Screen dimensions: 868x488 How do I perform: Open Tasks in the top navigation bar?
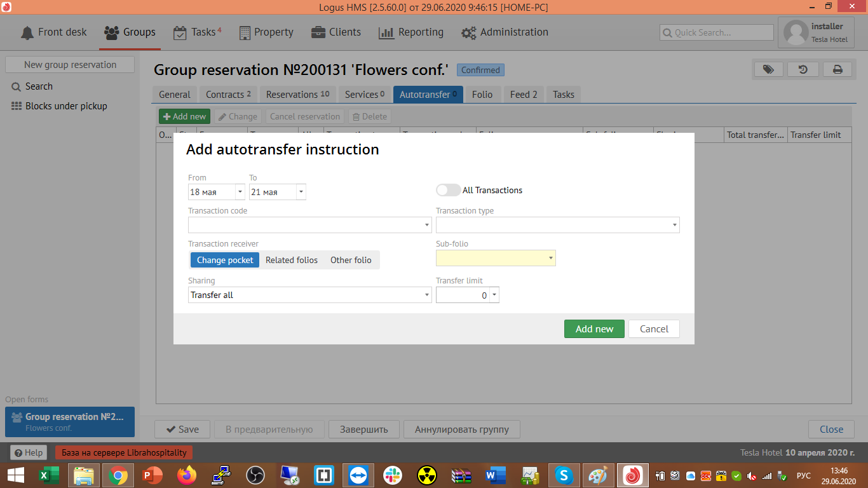(x=198, y=32)
